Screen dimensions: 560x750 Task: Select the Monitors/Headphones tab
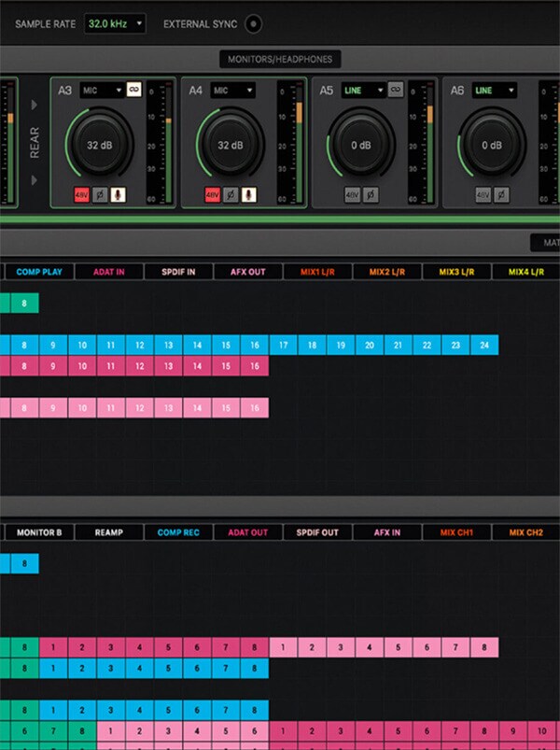click(280, 59)
